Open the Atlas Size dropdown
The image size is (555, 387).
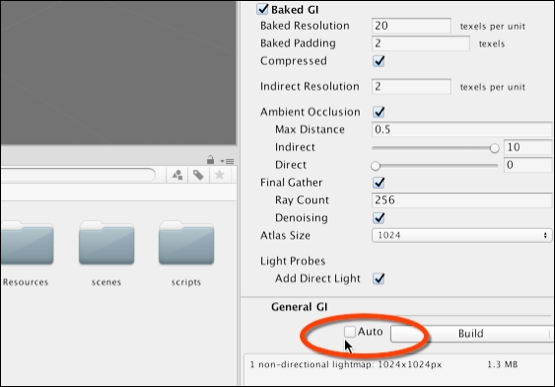pos(462,235)
